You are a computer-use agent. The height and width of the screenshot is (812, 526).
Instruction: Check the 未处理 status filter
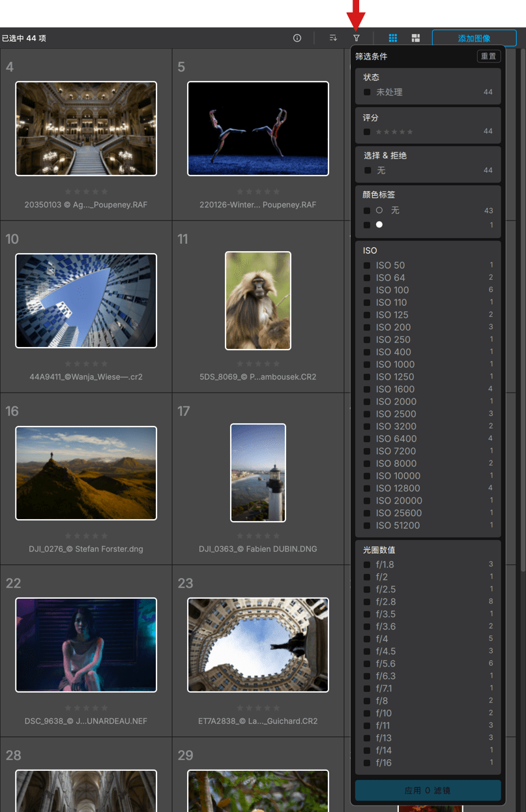(x=367, y=93)
